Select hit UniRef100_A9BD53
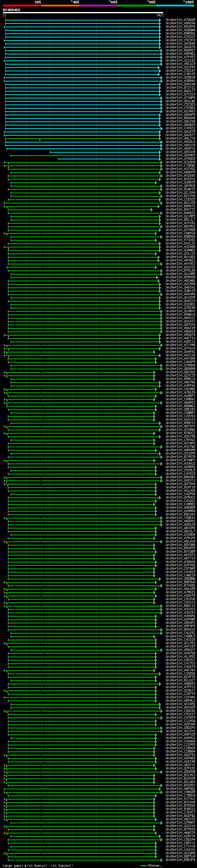The height and width of the screenshot is (868, 197). pos(180,684)
